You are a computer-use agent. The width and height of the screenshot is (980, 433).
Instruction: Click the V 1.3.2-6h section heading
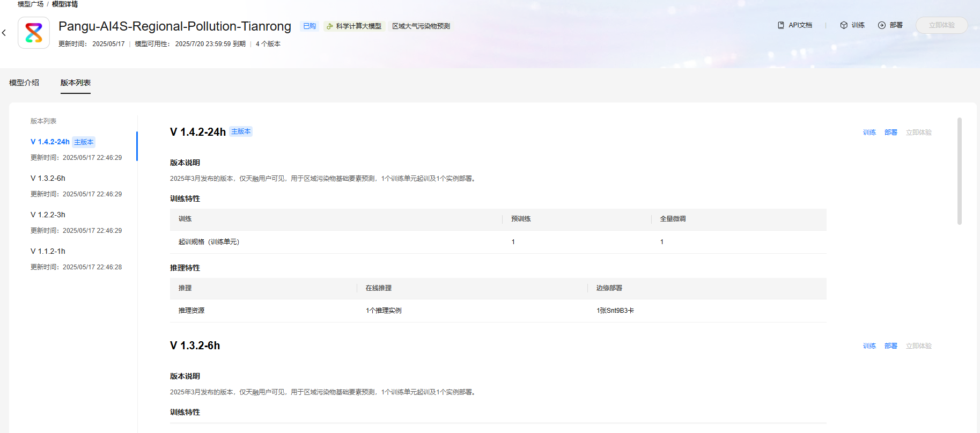(x=195, y=346)
